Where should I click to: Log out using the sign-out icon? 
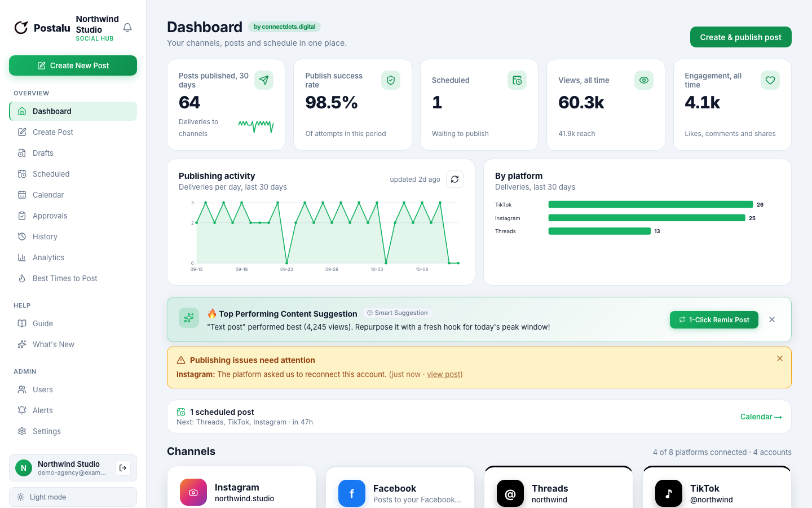click(123, 468)
